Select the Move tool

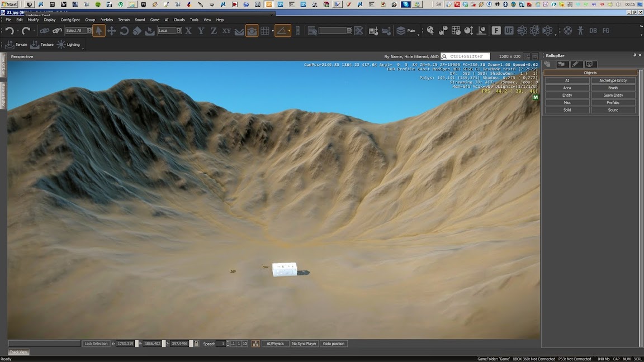[x=111, y=31]
